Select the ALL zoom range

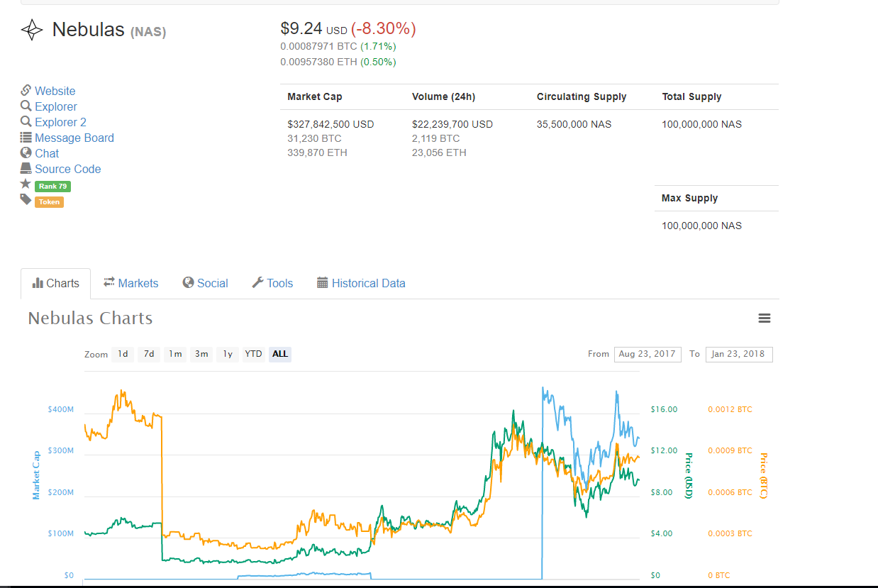pos(280,354)
